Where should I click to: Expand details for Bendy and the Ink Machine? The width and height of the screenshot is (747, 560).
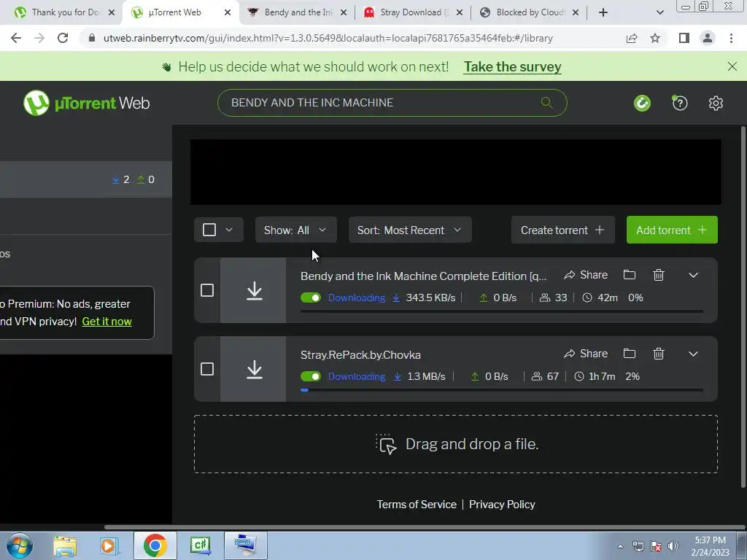[x=693, y=275]
